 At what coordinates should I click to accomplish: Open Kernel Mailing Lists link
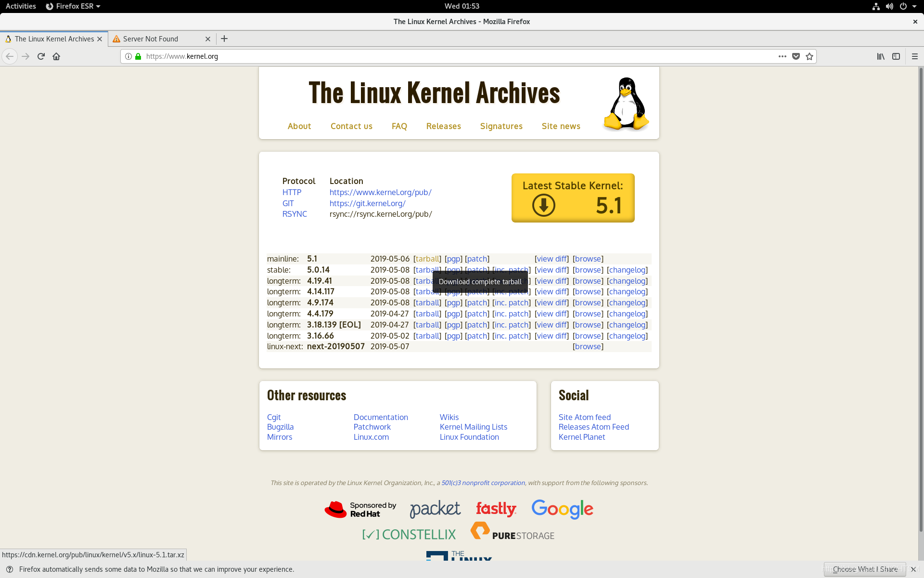click(474, 427)
